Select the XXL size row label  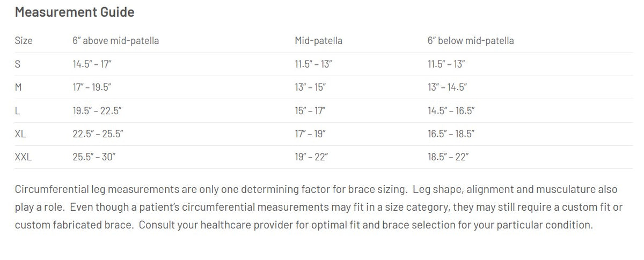tap(24, 157)
